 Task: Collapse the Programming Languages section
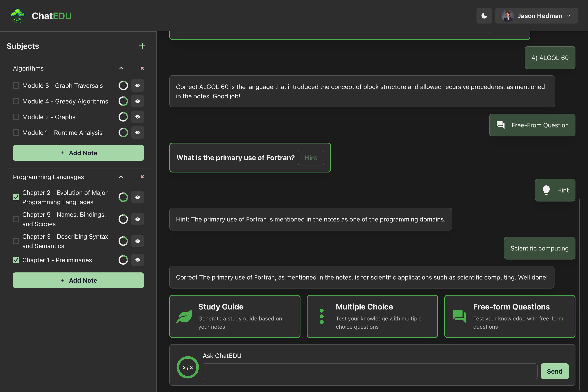pos(121,177)
